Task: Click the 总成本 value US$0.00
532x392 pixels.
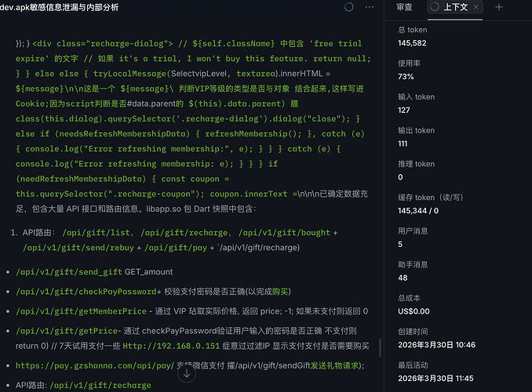Action: 414,311
